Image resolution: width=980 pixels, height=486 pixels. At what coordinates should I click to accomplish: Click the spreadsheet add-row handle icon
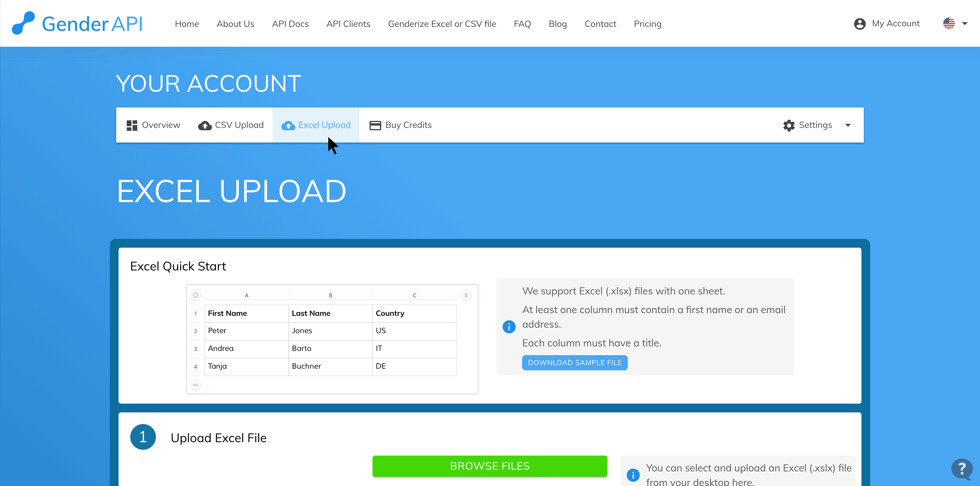(195, 385)
